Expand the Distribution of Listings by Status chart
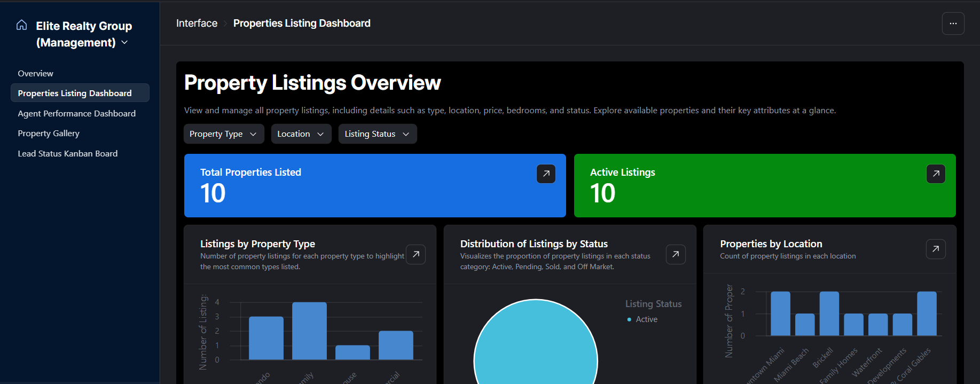Image resolution: width=980 pixels, height=384 pixels. 676,254
